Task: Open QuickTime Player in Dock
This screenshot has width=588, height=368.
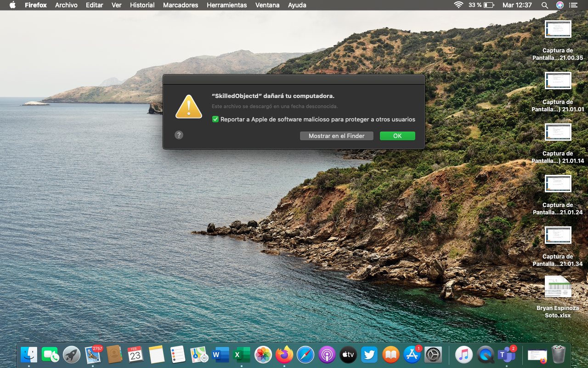Action: pos(485,355)
